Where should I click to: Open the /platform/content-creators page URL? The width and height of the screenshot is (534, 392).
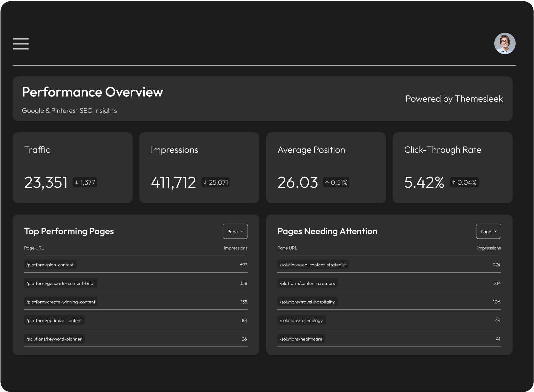[307, 283]
